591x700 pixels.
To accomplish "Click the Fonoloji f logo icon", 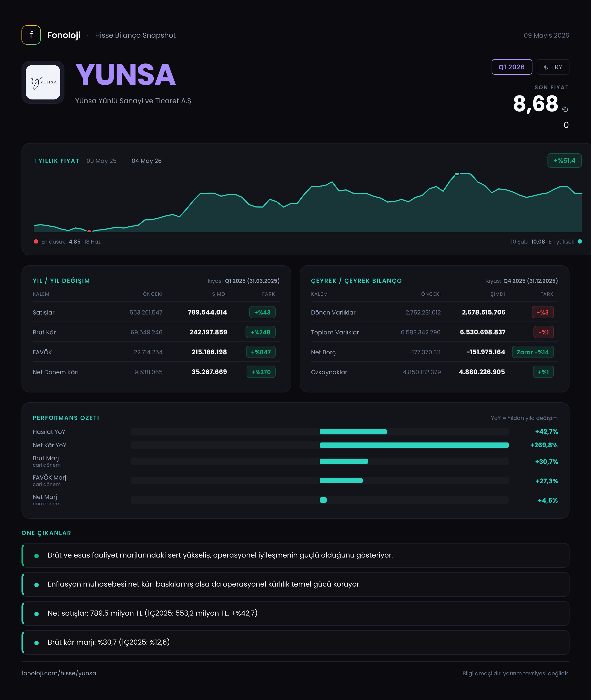I will 31,35.
